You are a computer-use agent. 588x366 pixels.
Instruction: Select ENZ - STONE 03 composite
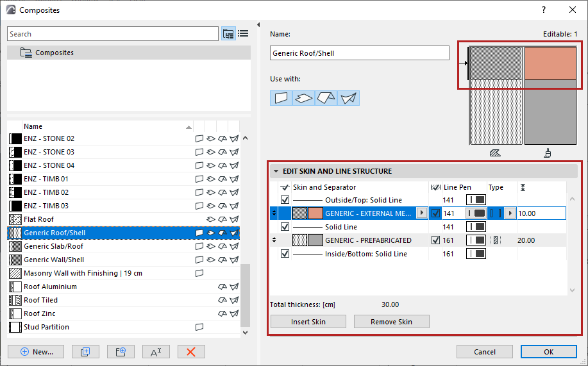point(123,152)
